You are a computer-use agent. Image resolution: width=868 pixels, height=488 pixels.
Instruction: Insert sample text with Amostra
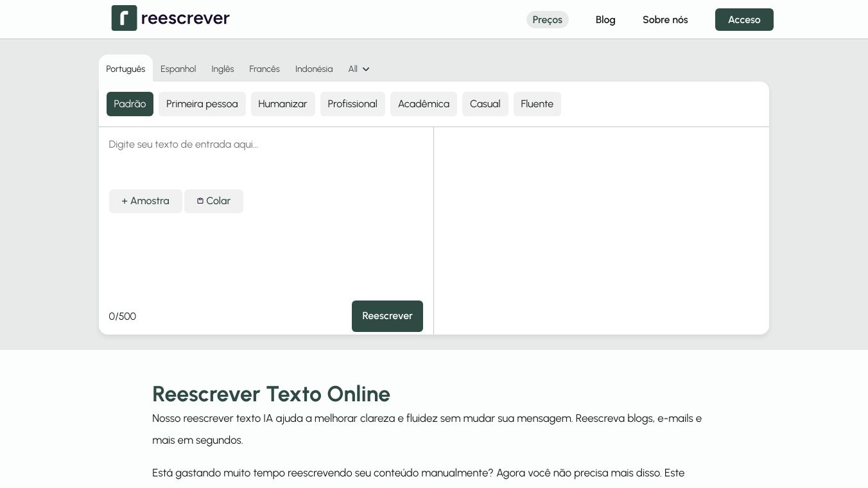[x=146, y=201]
